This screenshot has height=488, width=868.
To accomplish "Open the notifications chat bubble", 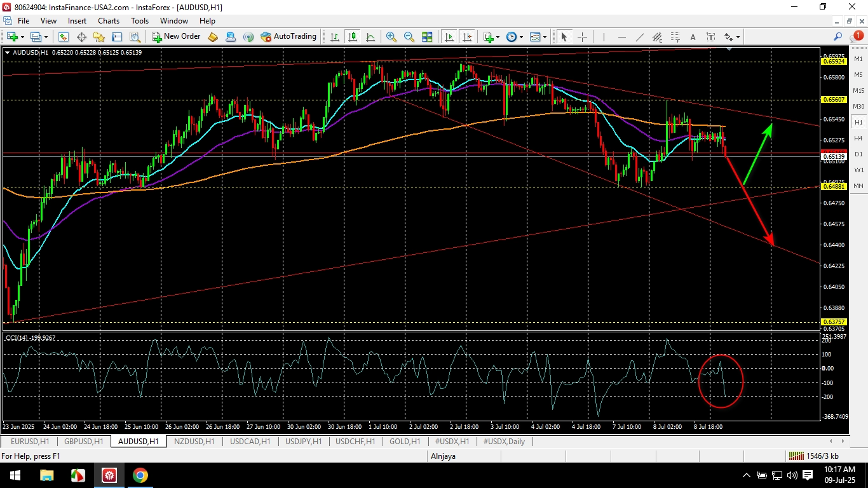I will click(856, 37).
